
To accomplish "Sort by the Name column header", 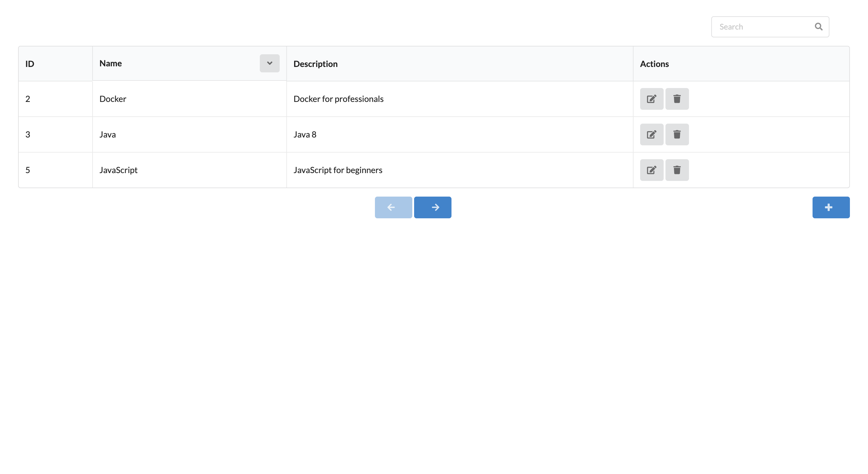I will pos(111,63).
